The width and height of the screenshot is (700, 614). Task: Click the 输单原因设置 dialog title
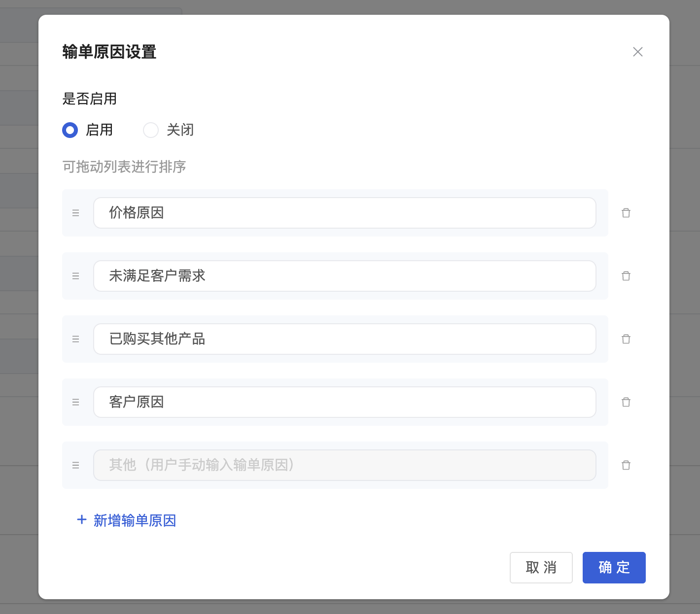[x=109, y=52]
